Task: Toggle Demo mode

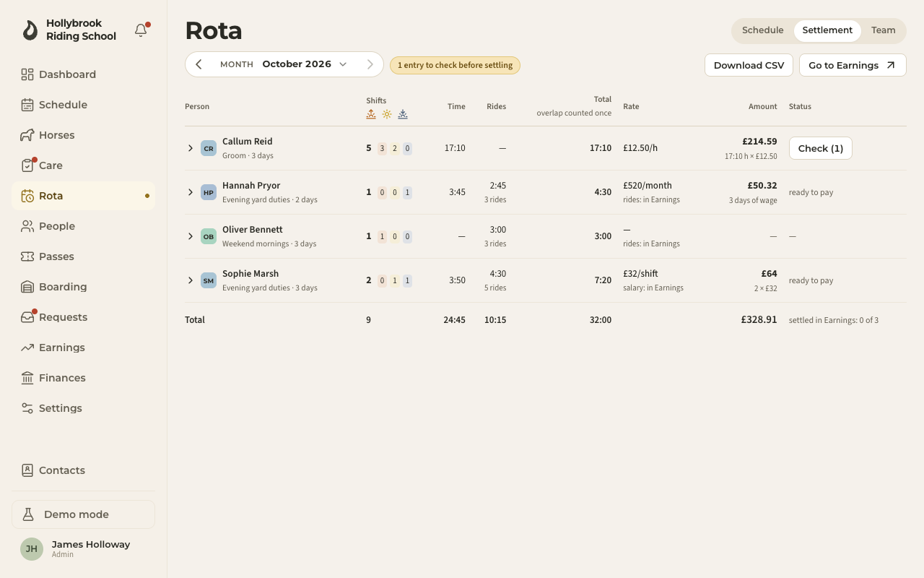Action: (83, 514)
